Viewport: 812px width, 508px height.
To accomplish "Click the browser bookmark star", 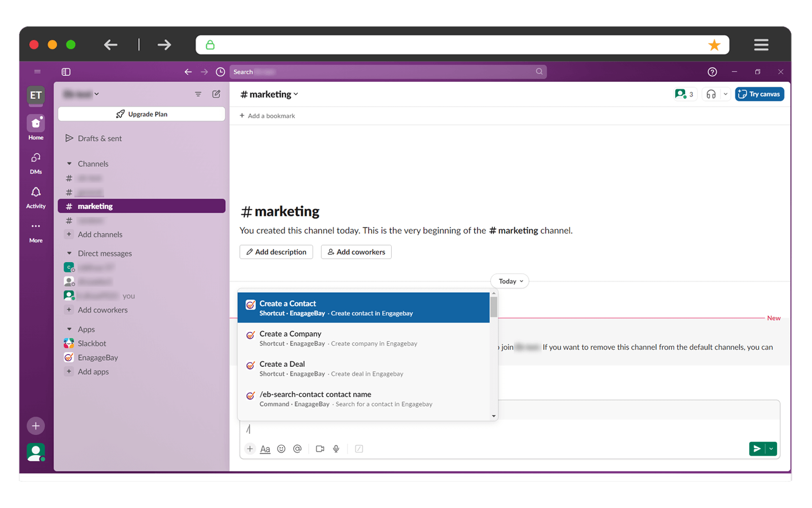I will (714, 45).
